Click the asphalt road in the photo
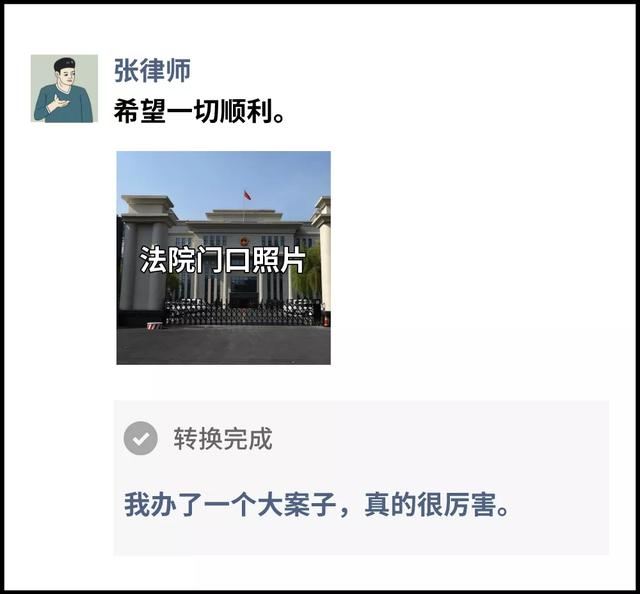The height and width of the screenshot is (594, 640). click(224, 345)
